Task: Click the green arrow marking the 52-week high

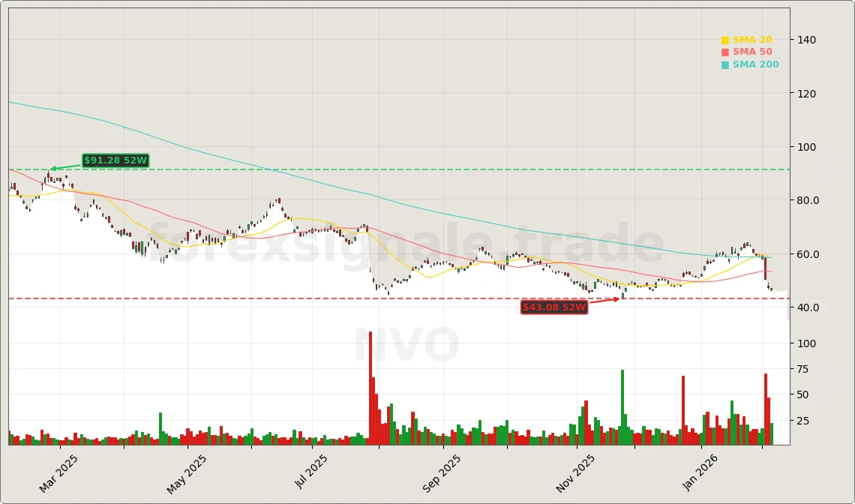Action: point(61,166)
